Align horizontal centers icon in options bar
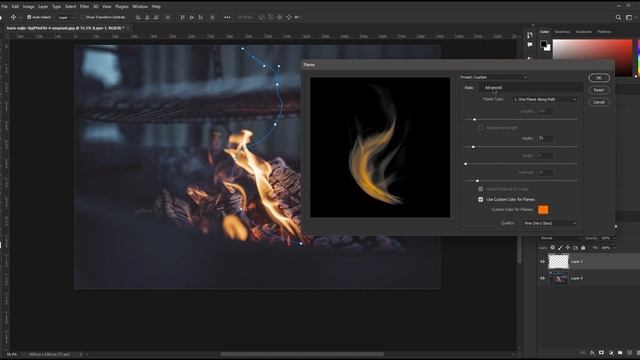The height and width of the screenshot is (360, 640). point(147,17)
